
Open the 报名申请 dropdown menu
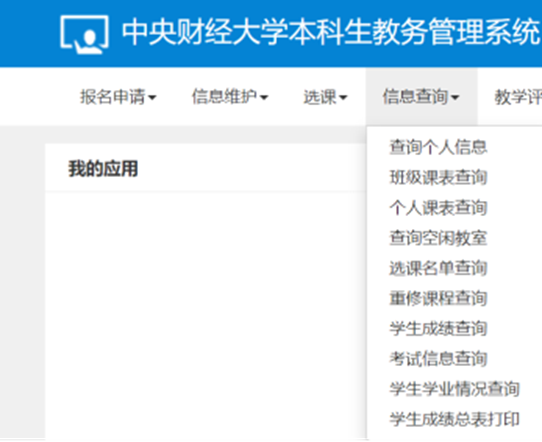[118, 97]
